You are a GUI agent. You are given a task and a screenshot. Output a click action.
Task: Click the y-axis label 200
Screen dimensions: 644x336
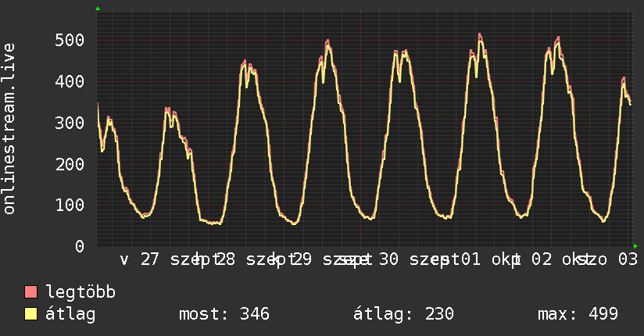(70, 164)
